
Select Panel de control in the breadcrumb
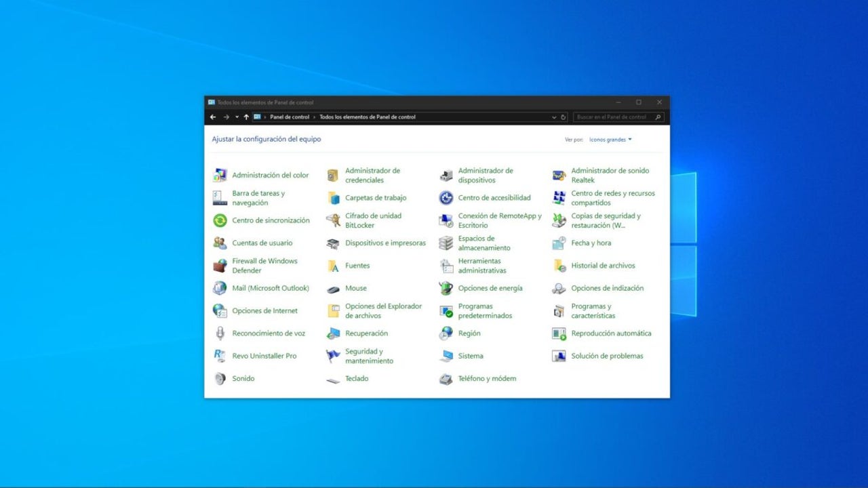(290, 117)
